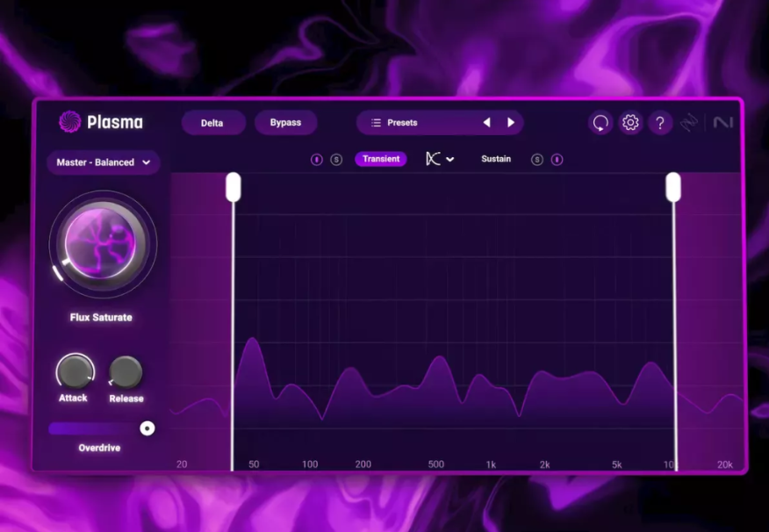Toggle the Transient power button on the left

[x=317, y=160]
